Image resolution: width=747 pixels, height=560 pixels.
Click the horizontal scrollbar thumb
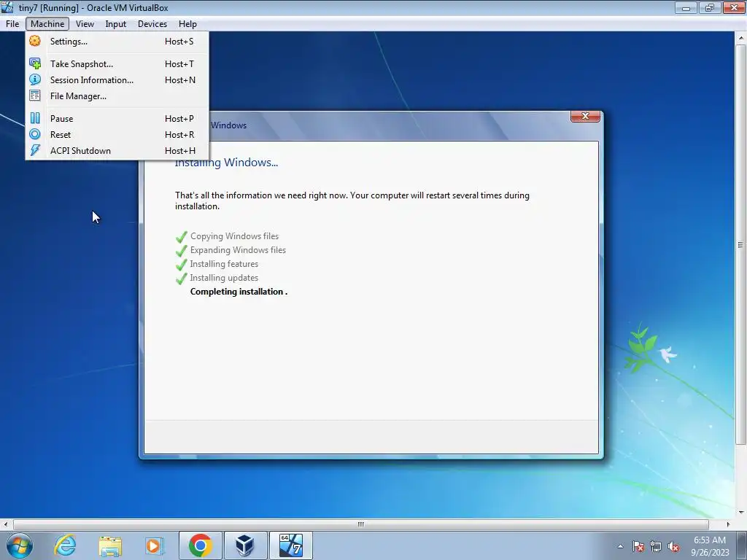(360, 524)
